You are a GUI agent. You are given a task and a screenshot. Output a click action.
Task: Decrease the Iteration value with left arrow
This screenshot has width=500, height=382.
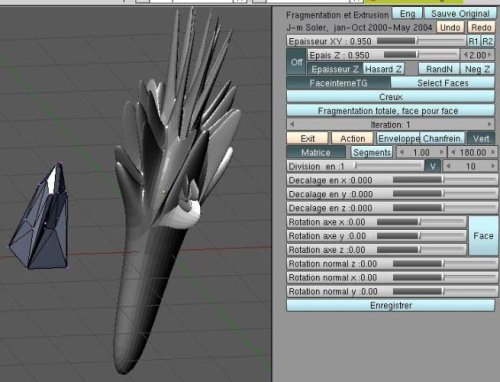click(x=292, y=125)
